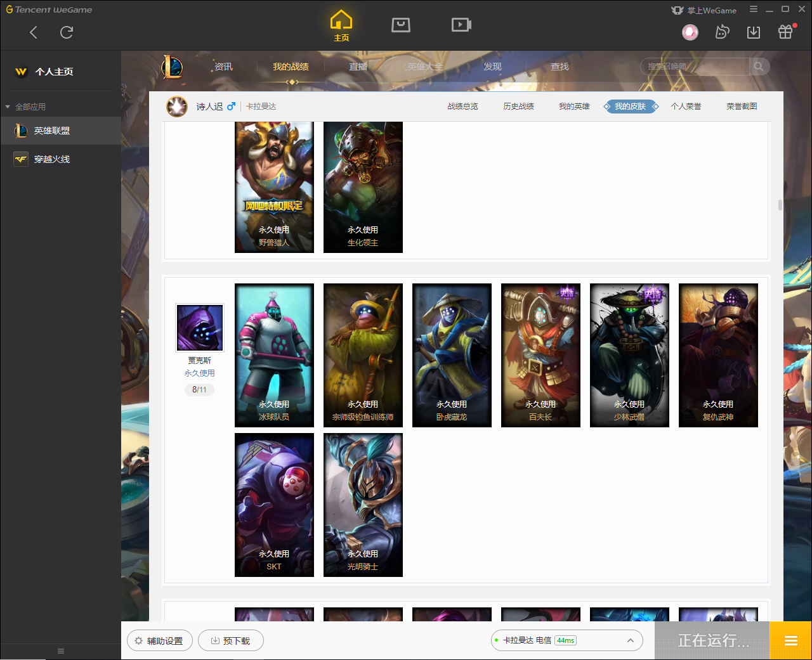Viewport: 812px width, 660px height.
Task: Switch to 历史战绩 sub-tab
Action: pos(518,107)
